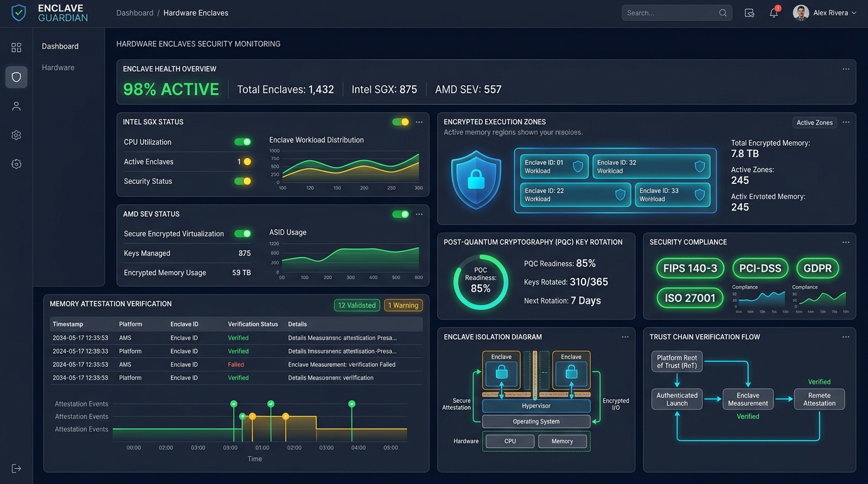Open the Encrypted Execution Zones options menu
Screen dimensions: 868x484
pos(846,122)
